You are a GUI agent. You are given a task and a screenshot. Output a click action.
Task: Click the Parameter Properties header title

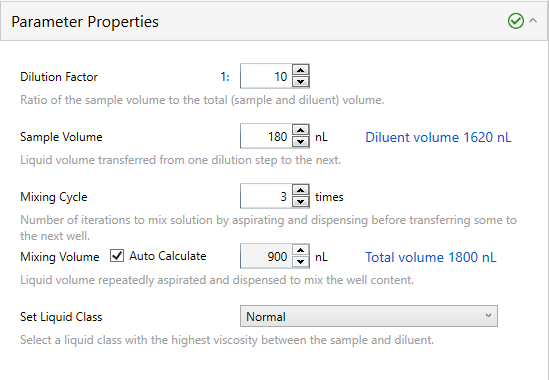85,22
